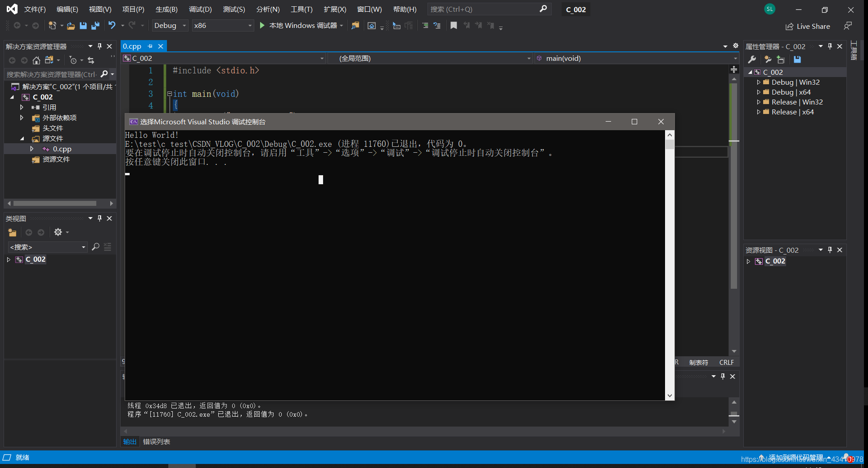Click the search magnifier in the title bar

click(x=543, y=9)
